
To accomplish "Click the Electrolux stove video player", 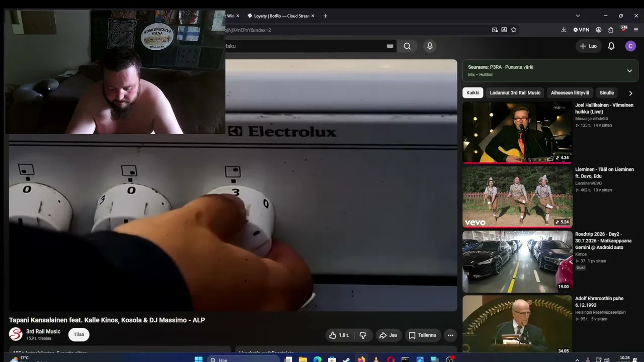I will pos(233,185).
